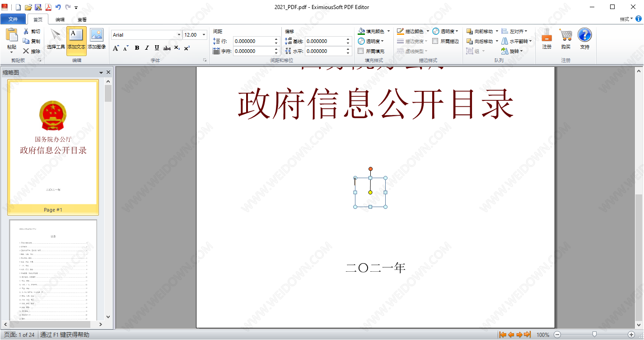644x340 pixels.
Task: Toggle Bold formatting
Action: point(137,48)
